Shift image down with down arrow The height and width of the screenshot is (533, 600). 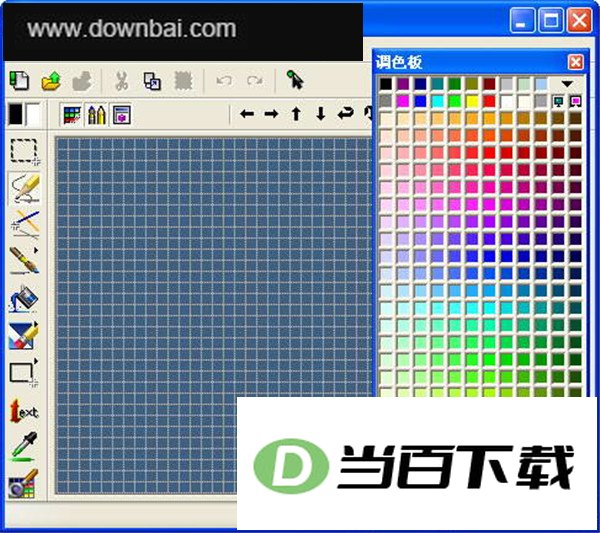tap(321, 114)
